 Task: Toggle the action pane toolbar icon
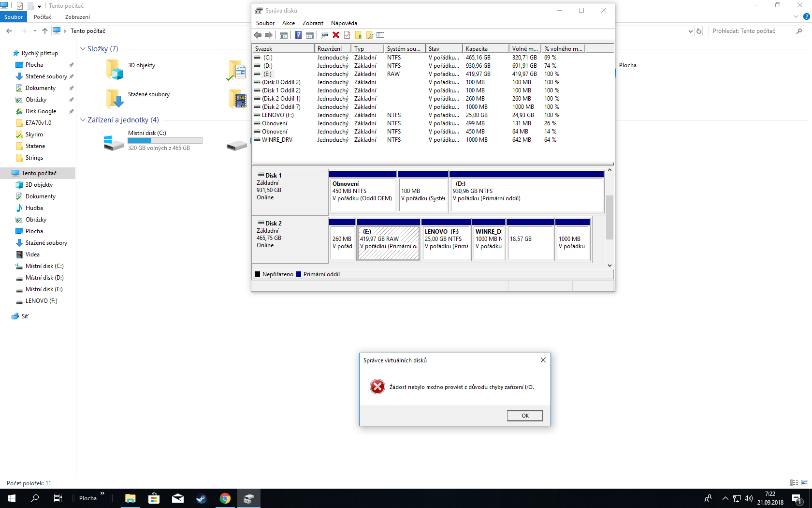coord(310,35)
